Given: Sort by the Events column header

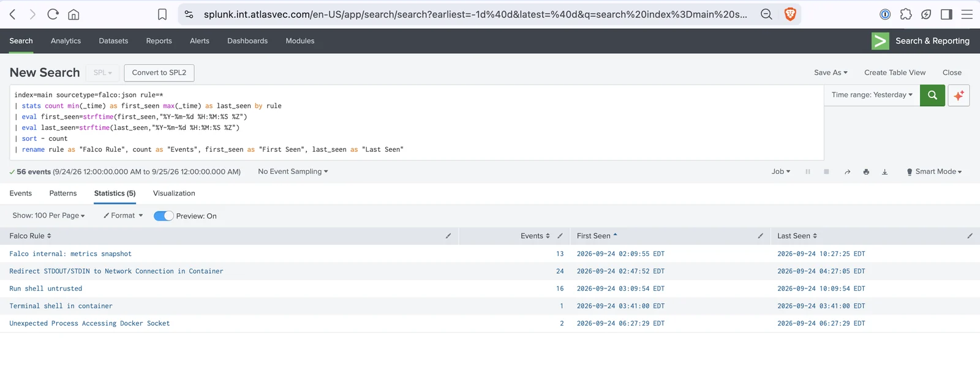Looking at the screenshot, I should click(535, 236).
